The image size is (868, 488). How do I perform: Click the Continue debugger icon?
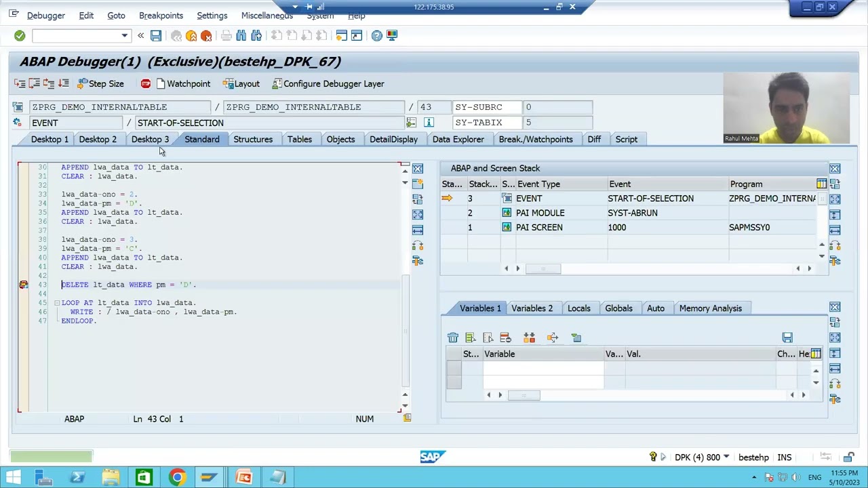pyautogui.click(x=63, y=83)
